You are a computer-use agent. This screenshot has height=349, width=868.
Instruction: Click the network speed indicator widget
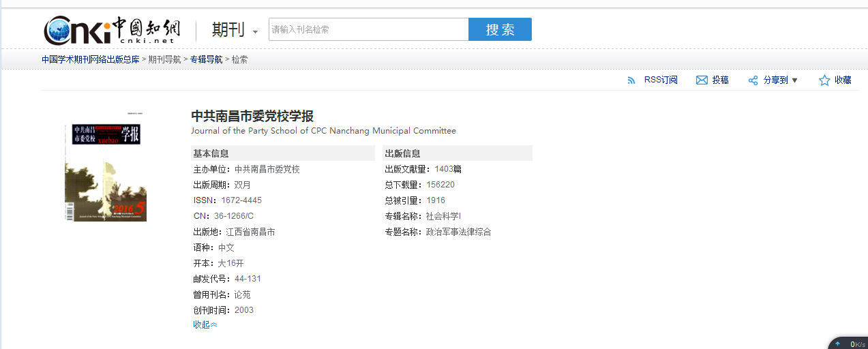[x=848, y=343]
